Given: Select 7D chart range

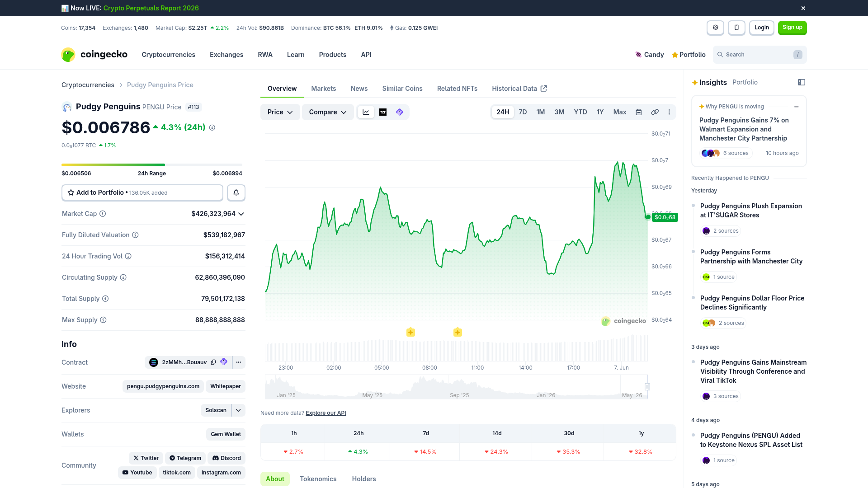Looking at the screenshot, I should [523, 112].
